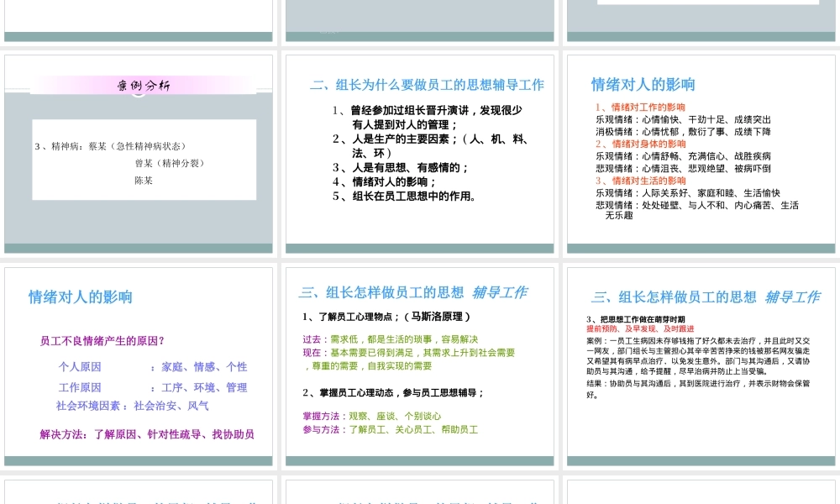This screenshot has width=840, height=504.
Task: Open the 案例分析 slide thumbnail
Action: [x=139, y=154]
